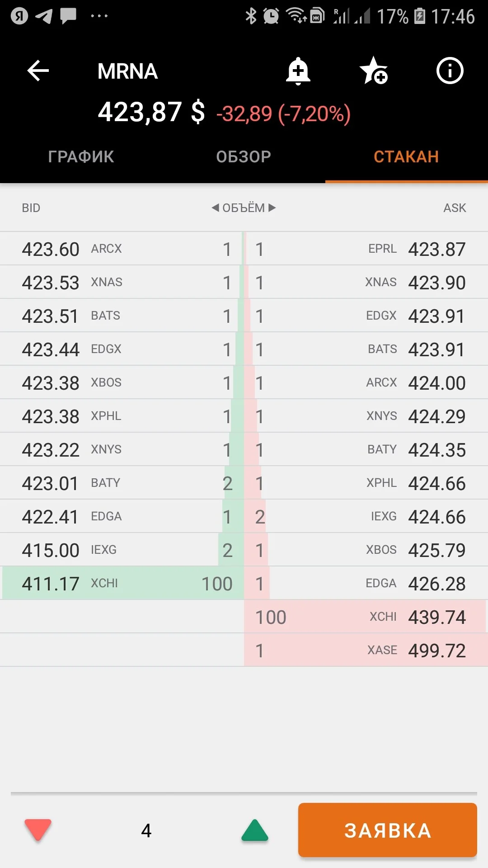The image size is (488, 868).
Task: Decrease quantity with red down arrow
Action: (x=38, y=830)
